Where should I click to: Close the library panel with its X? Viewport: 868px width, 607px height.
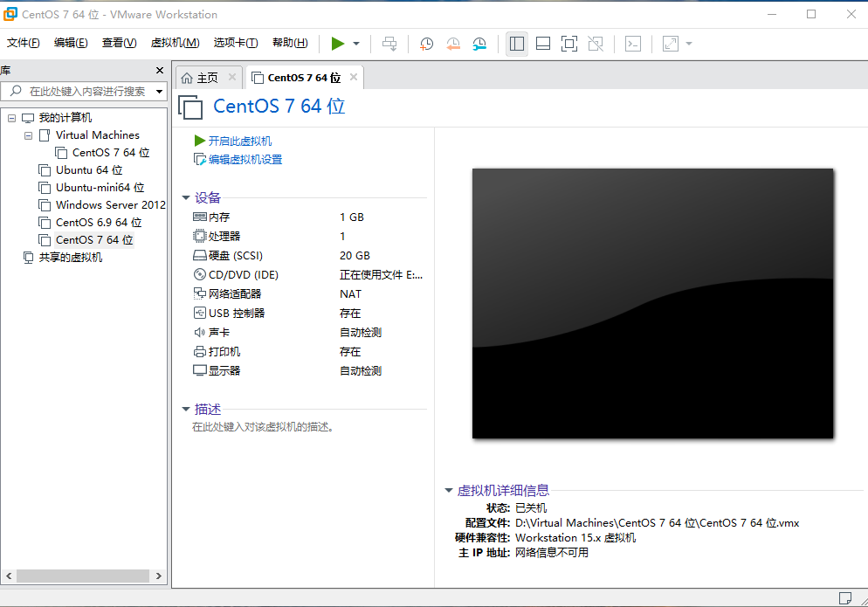[x=160, y=71]
